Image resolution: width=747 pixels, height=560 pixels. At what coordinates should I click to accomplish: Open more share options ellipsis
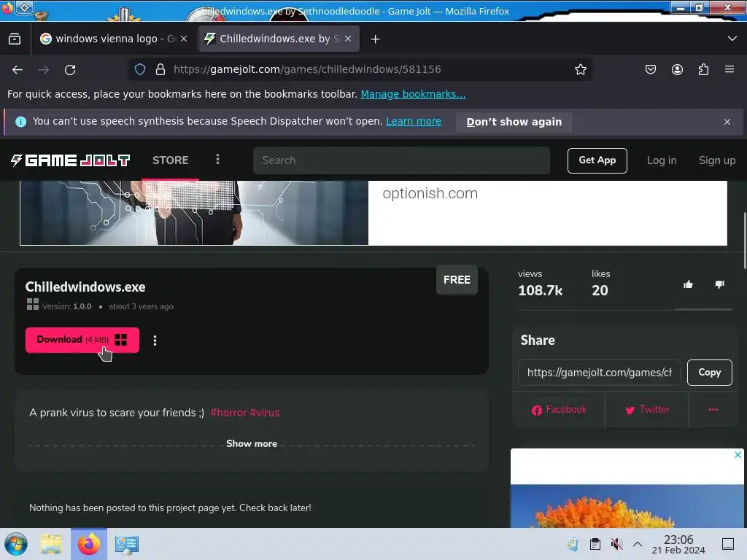click(713, 410)
